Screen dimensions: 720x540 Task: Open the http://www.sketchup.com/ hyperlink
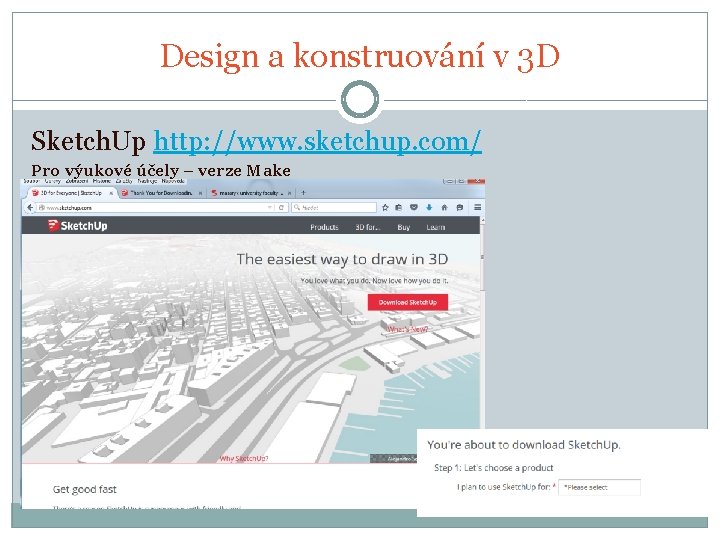pyautogui.click(x=317, y=141)
